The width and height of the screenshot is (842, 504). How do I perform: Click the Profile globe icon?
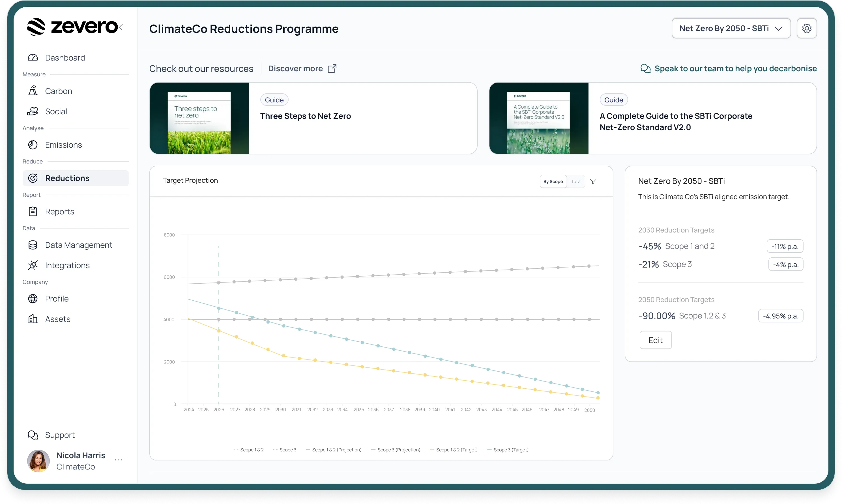tap(33, 299)
